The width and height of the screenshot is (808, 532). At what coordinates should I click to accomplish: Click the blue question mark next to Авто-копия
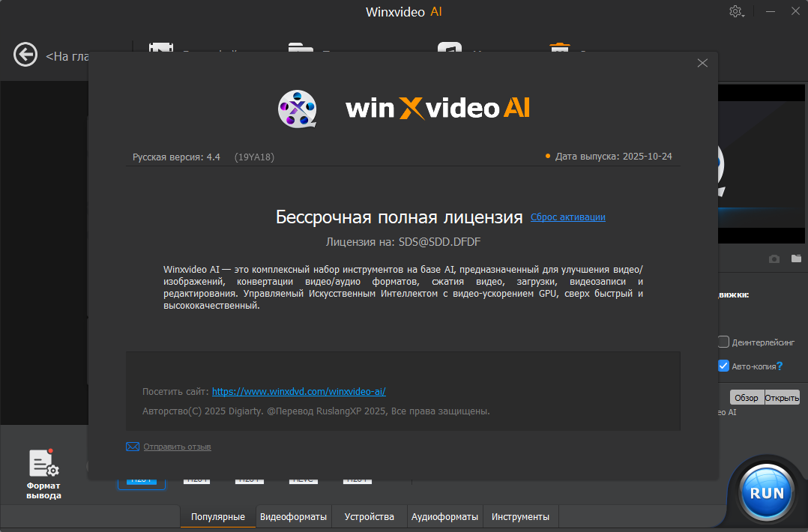click(x=780, y=366)
